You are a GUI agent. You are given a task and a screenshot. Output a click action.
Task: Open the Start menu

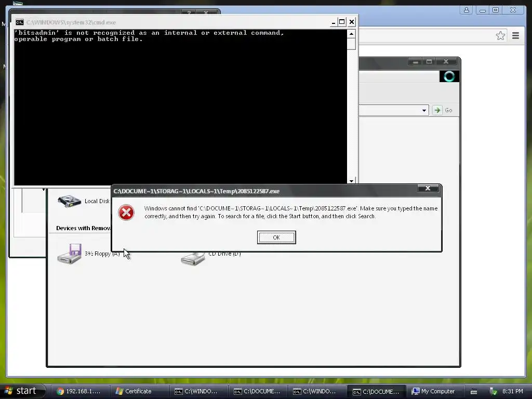tap(22, 391)
